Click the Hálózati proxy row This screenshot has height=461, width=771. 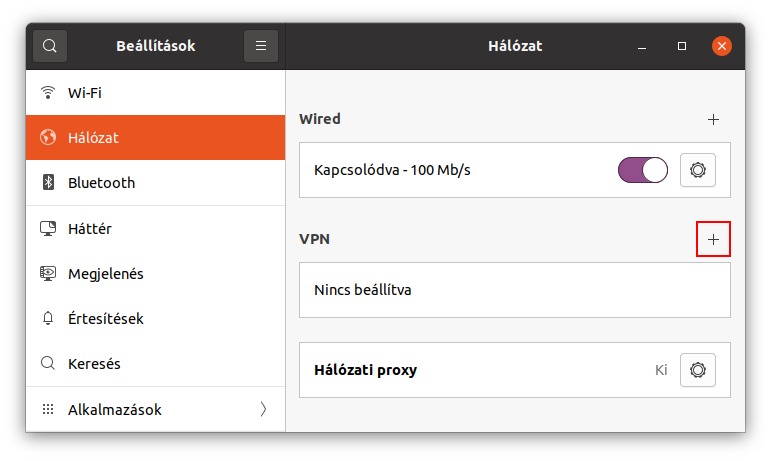(515, 370)
